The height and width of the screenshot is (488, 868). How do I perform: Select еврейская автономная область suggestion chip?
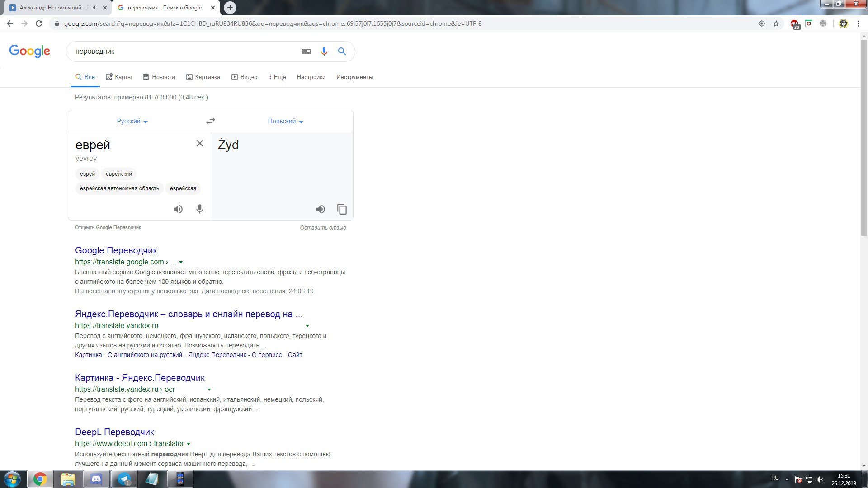point(119,188)
